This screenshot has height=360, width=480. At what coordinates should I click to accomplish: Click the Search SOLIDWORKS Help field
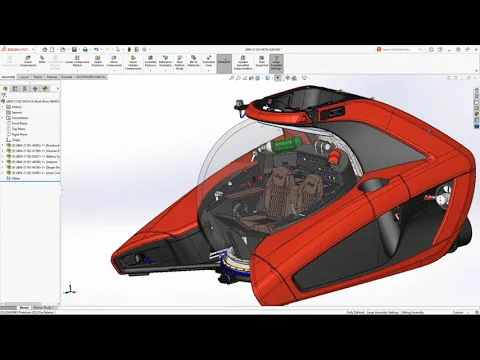point(400,49)
